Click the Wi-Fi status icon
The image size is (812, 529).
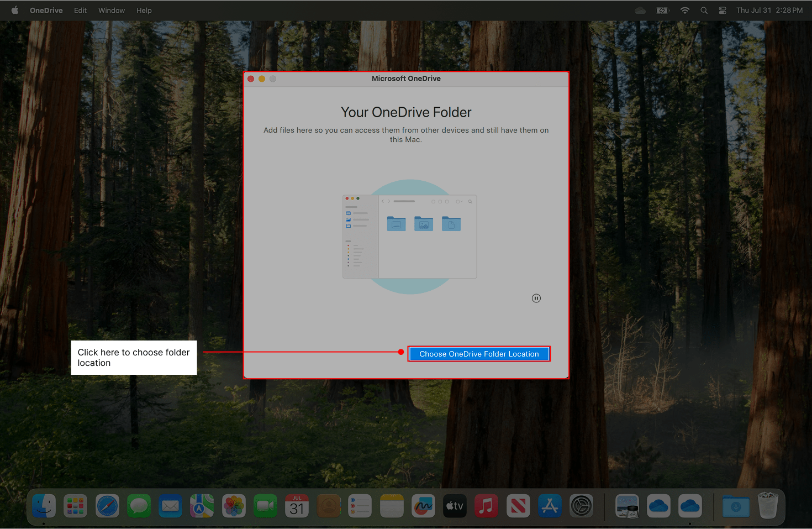pyautogui.click(x=685, y=11)
